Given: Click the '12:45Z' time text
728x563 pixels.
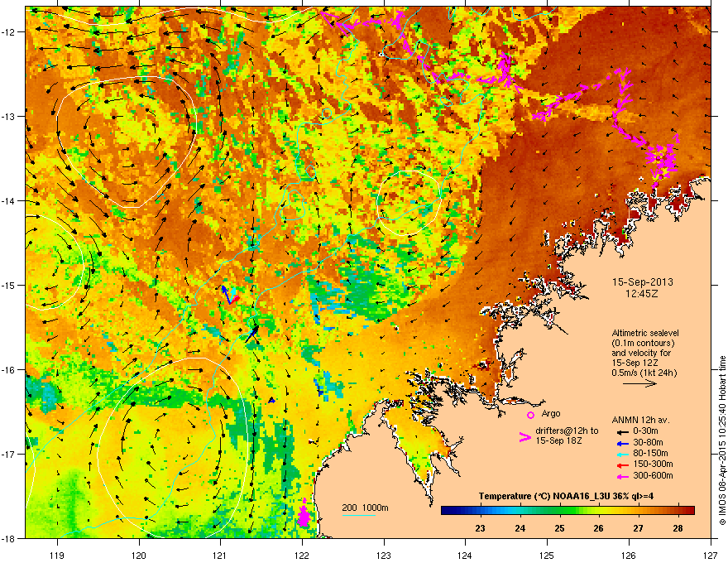Looking at the screenshot, I should [x=642, y=294].
